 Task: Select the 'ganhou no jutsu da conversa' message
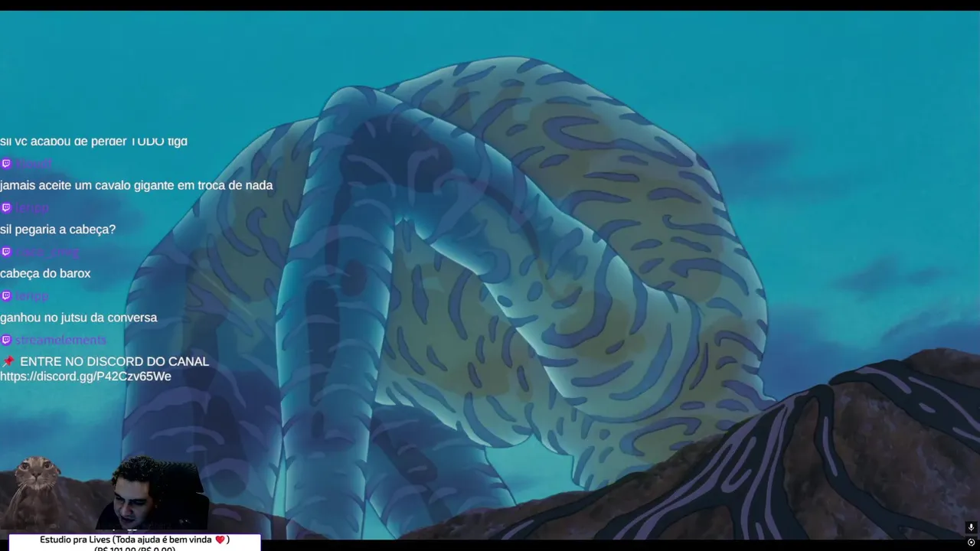point(78,318)
